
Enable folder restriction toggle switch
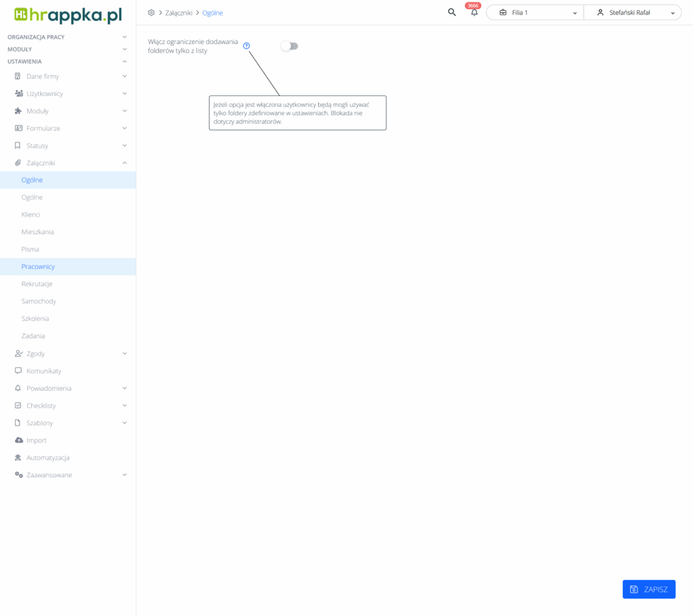(290, 46)
